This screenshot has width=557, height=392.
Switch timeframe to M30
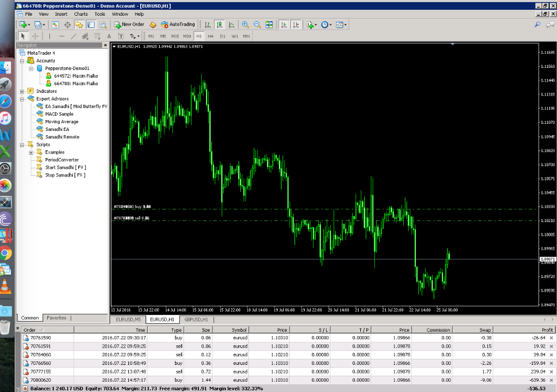(187, 36)
